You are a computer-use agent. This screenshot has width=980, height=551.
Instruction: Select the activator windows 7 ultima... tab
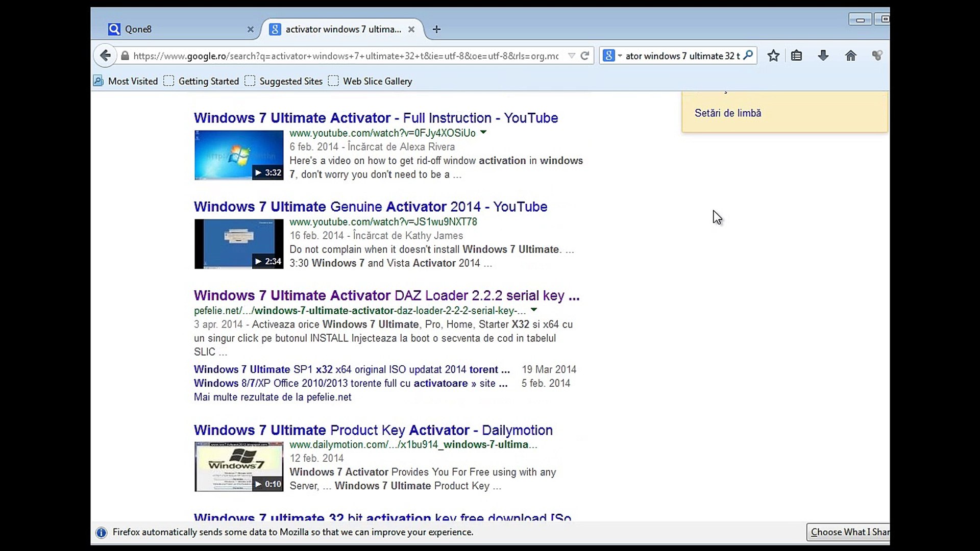pyautogui.click(x=342, y=29)
